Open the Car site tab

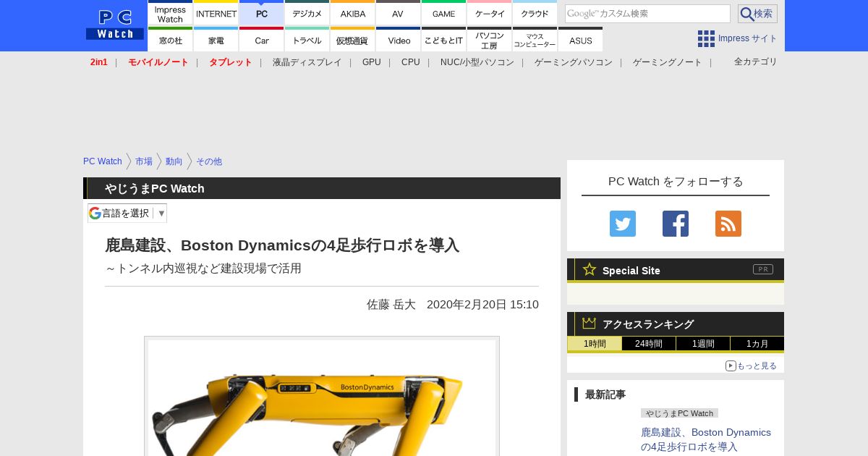(x=262, y=40)
